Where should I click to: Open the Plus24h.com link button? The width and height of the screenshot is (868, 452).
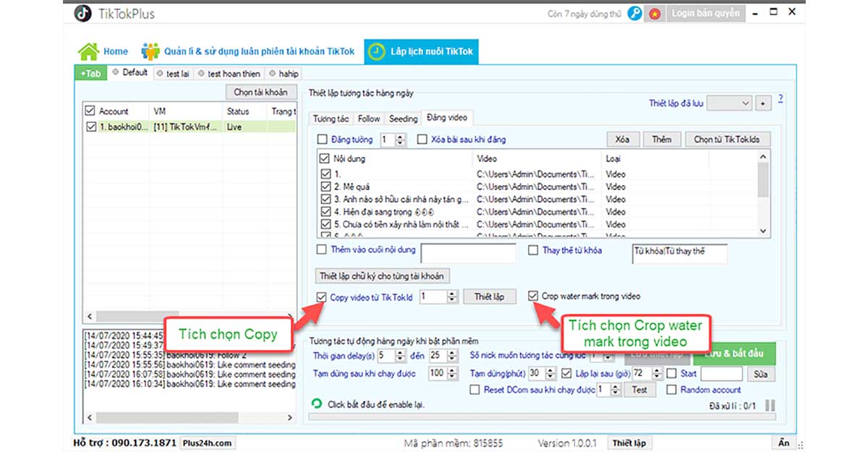[208, 443]
